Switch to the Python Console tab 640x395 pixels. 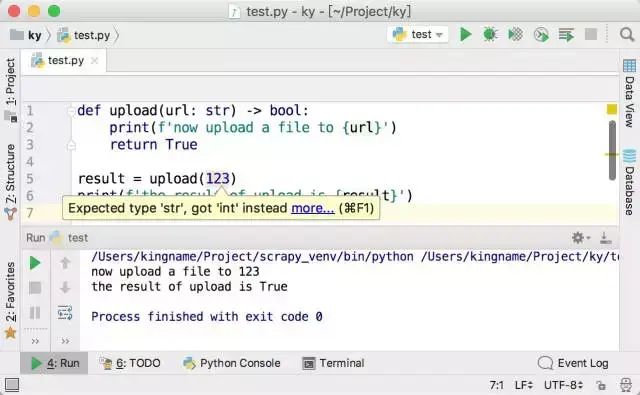[232, 363]
